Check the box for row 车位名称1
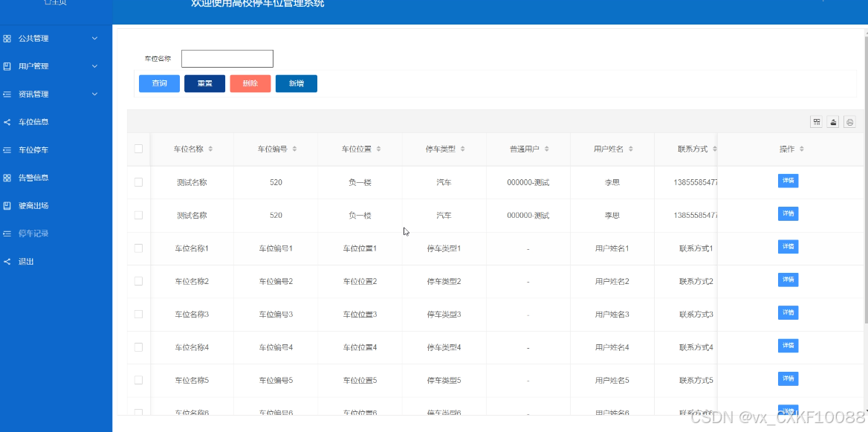868x432 pixels. coord(138,248)
